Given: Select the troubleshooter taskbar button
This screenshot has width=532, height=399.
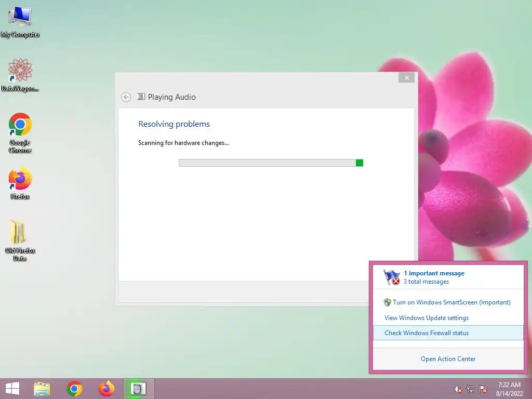Looking at the screenshot, I should click(x=138, y=389).
